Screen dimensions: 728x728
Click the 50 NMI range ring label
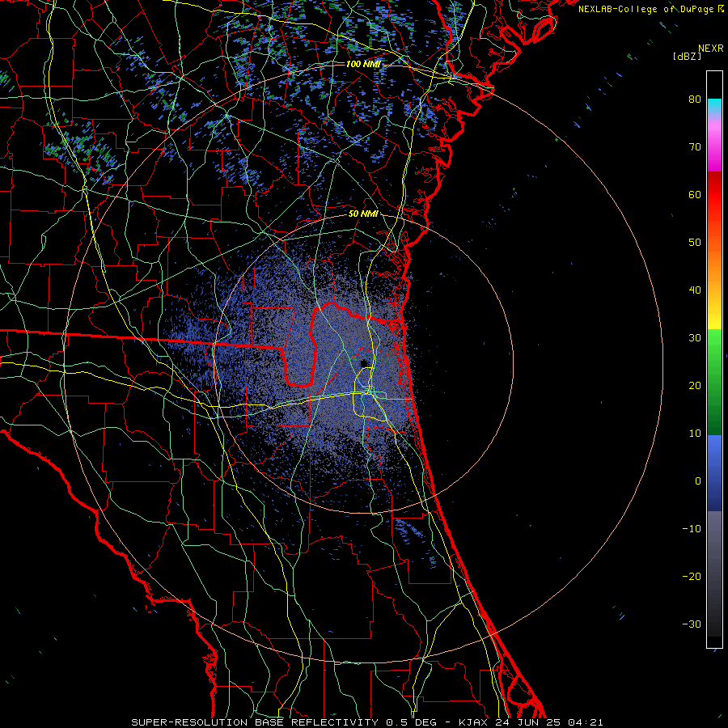[363, 214]
